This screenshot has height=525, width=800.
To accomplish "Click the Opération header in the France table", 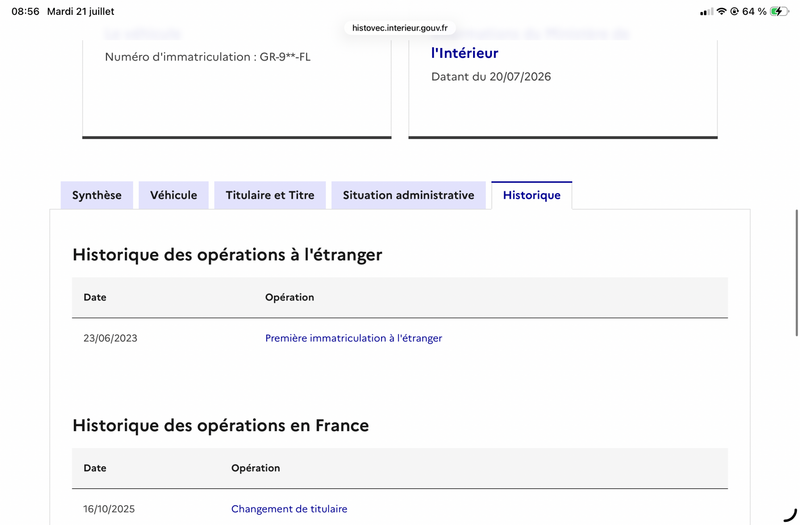I will tap(256, 468).
